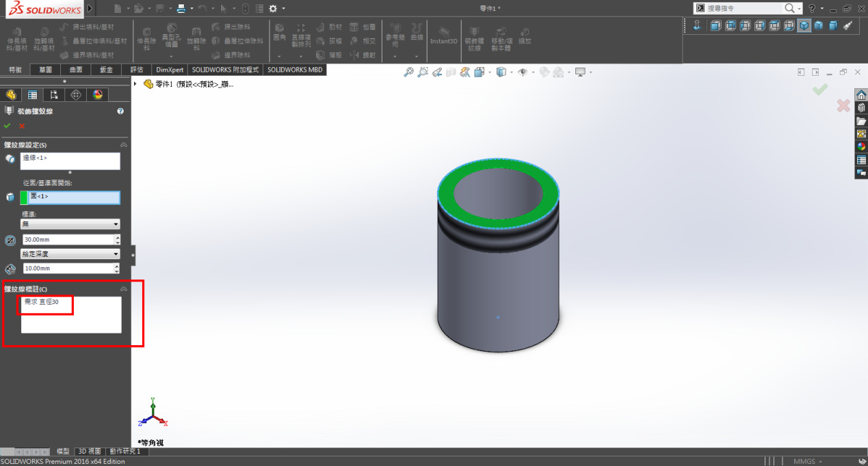Image resolution: width=868 pixels, height=466 pixels.
Task: Open the dropdown under 異型孔精靈
Action: 170,56
